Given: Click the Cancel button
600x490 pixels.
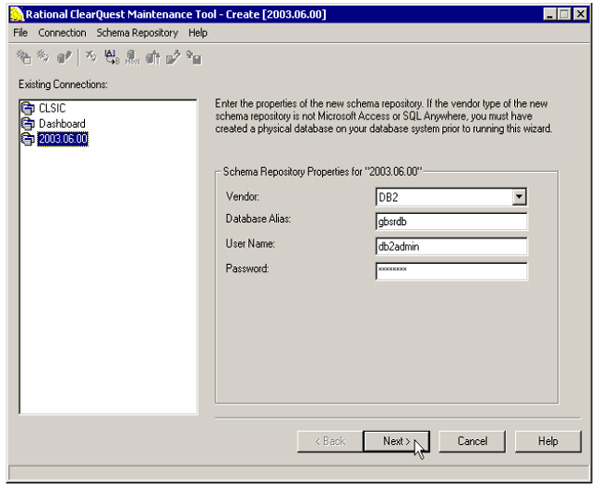Looking at the screenshot, I should pyautogui.click(x=472, y=441).
